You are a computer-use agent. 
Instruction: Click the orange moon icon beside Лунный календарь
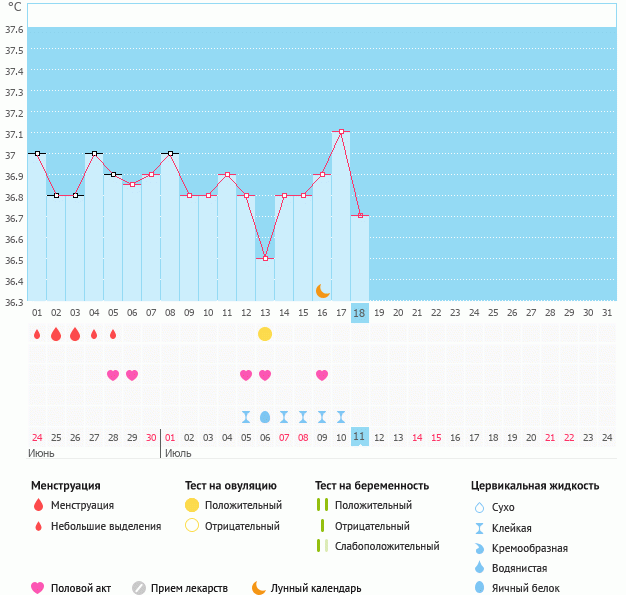(x=259, y=588)
